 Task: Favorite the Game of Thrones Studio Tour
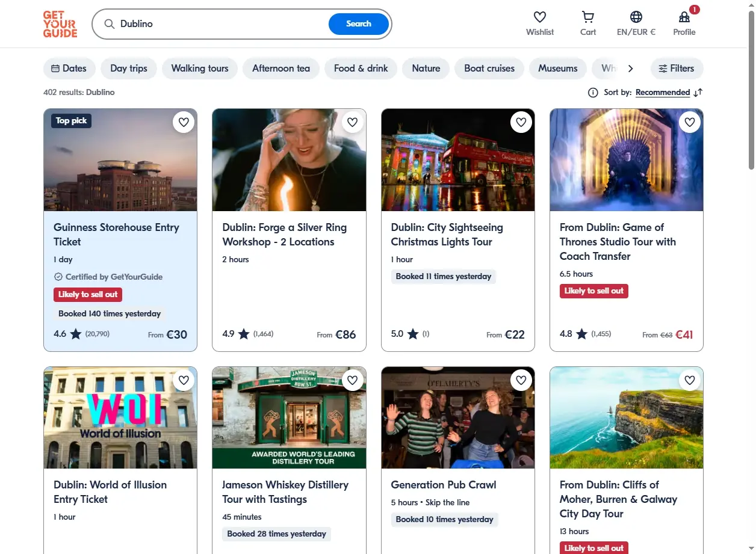(690, 122)
